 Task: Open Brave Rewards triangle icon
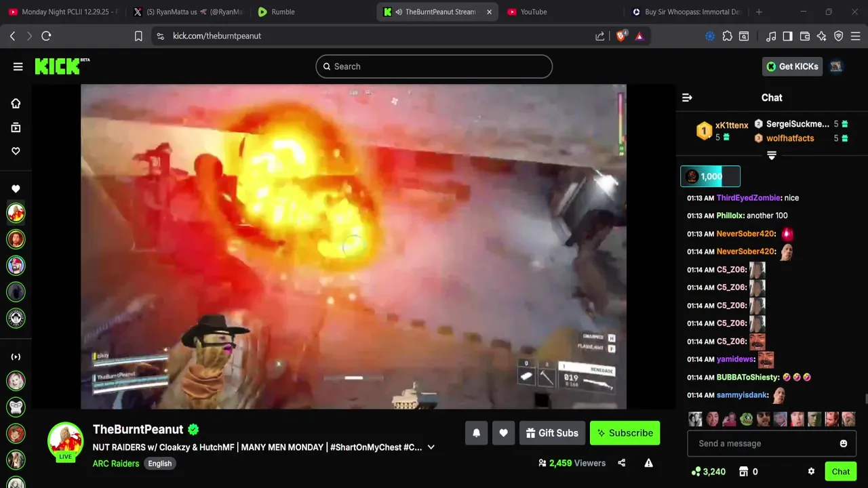pyautogui.click(x=639, y=36)
